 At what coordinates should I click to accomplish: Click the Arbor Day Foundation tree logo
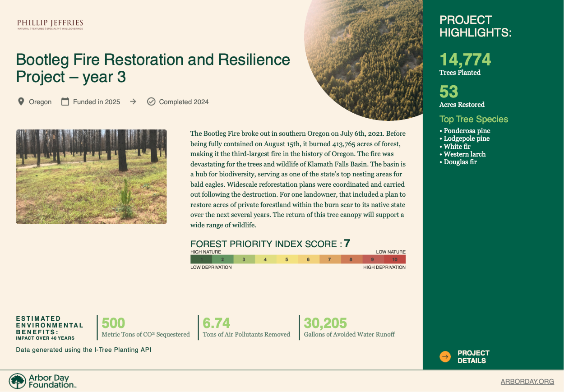pyautogui.click(x=18, y=381)
